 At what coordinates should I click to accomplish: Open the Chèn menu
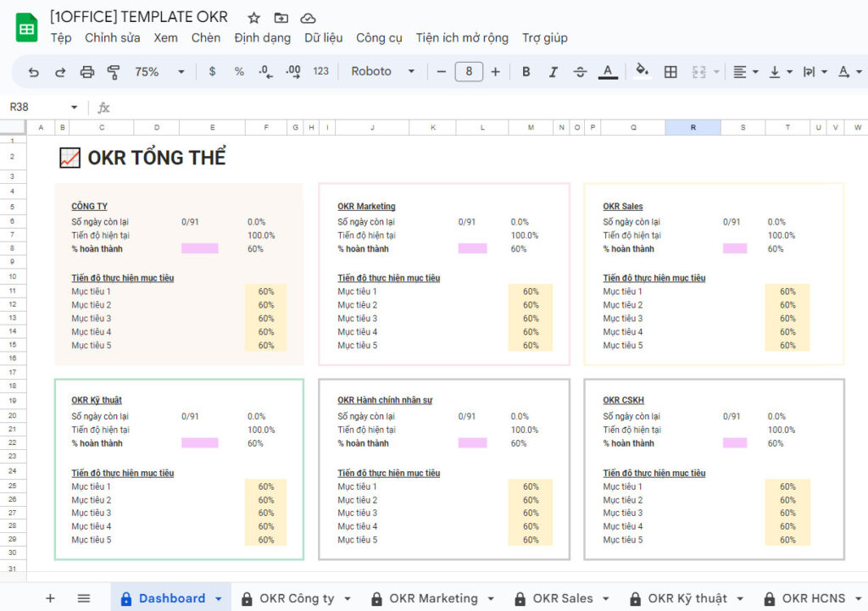(206, 38)
